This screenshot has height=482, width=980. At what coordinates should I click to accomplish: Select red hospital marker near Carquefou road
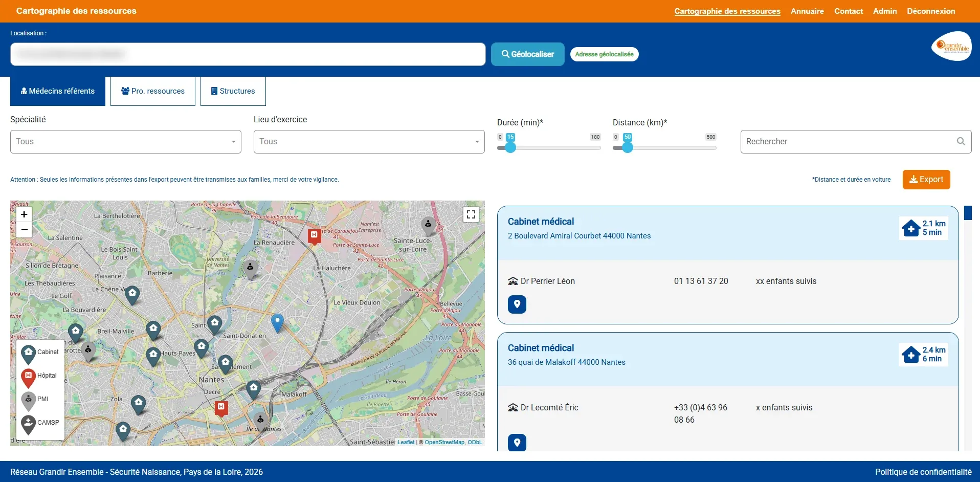pyautogui.click(x=314, y=236)
